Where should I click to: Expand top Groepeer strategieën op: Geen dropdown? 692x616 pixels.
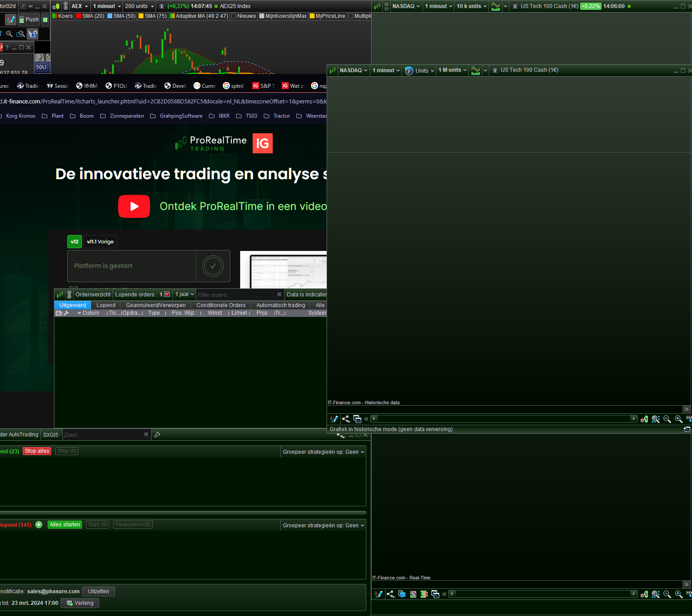pos(323,452)
